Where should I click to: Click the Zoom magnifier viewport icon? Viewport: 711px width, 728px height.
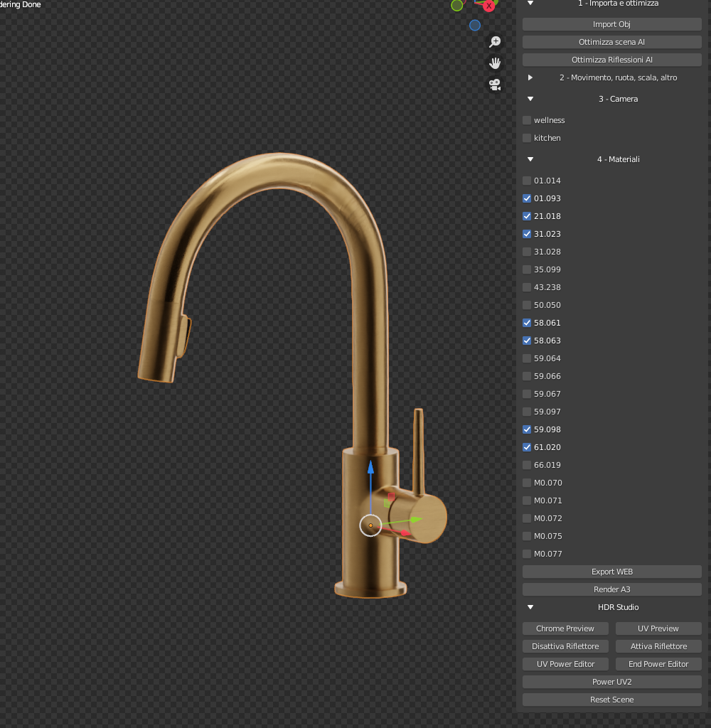click(495, 41)
